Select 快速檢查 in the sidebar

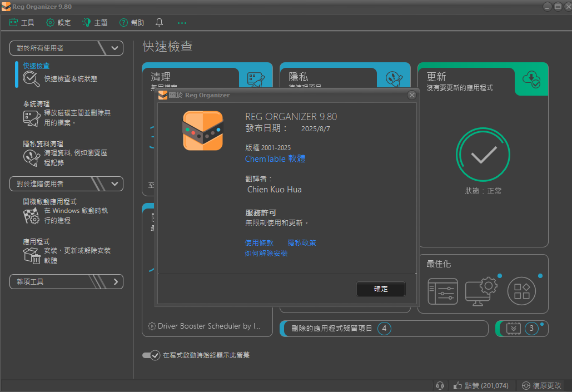pos(36,66)
